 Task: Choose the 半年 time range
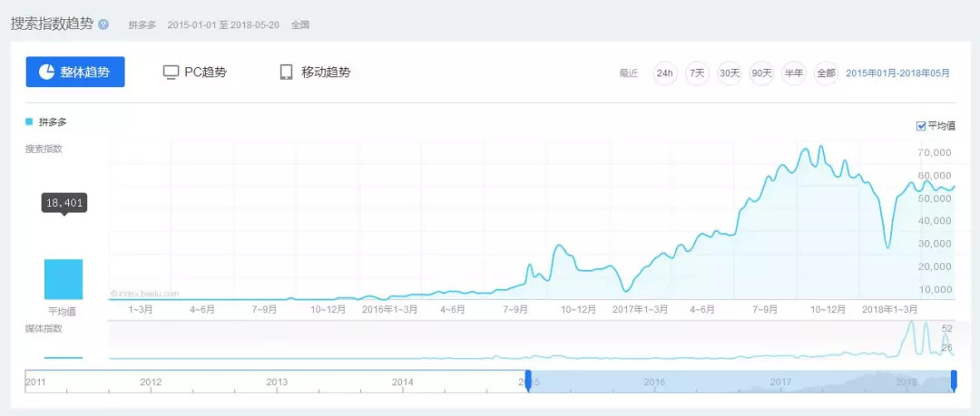(794, 73)
